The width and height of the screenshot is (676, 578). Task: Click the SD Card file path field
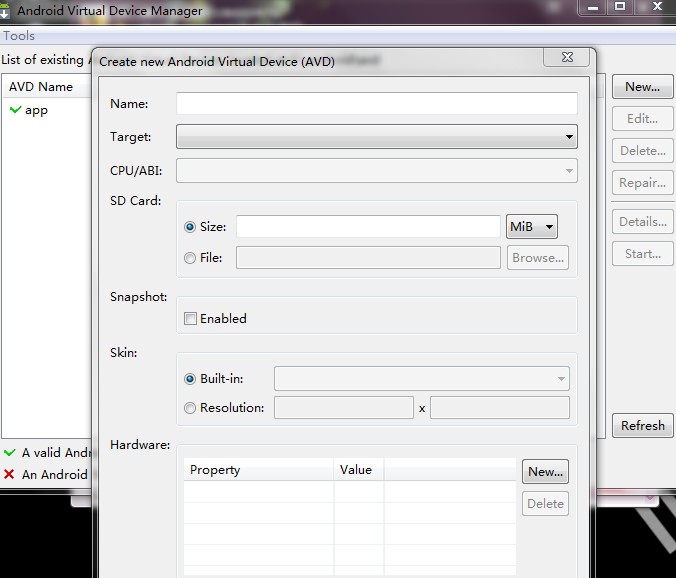(368, 258)
